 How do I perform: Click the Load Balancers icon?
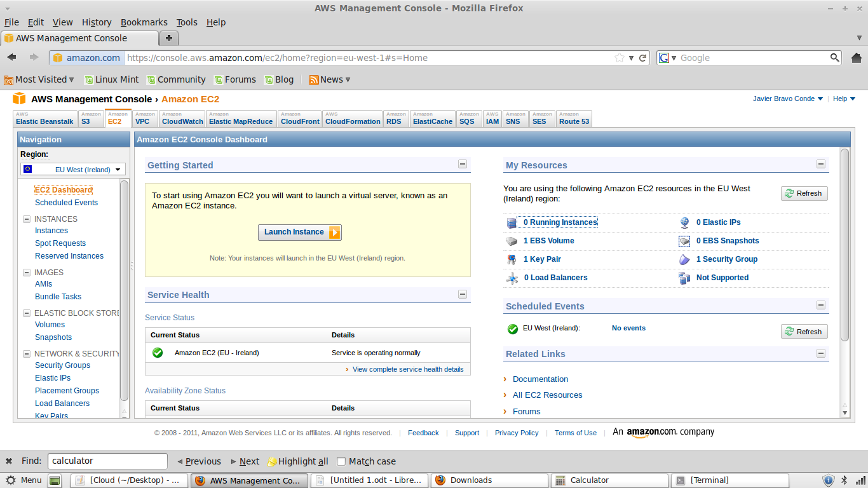click(512, 278)
